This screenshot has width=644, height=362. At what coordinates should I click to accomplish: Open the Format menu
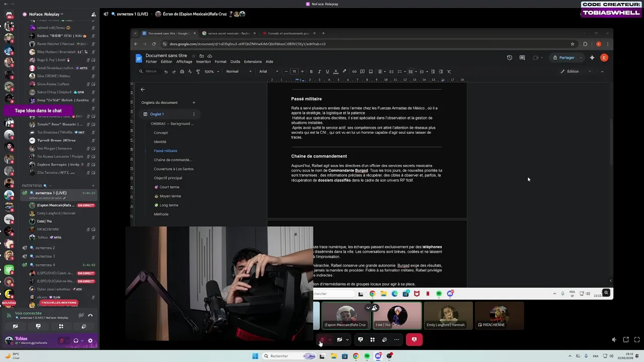point(220,62)
